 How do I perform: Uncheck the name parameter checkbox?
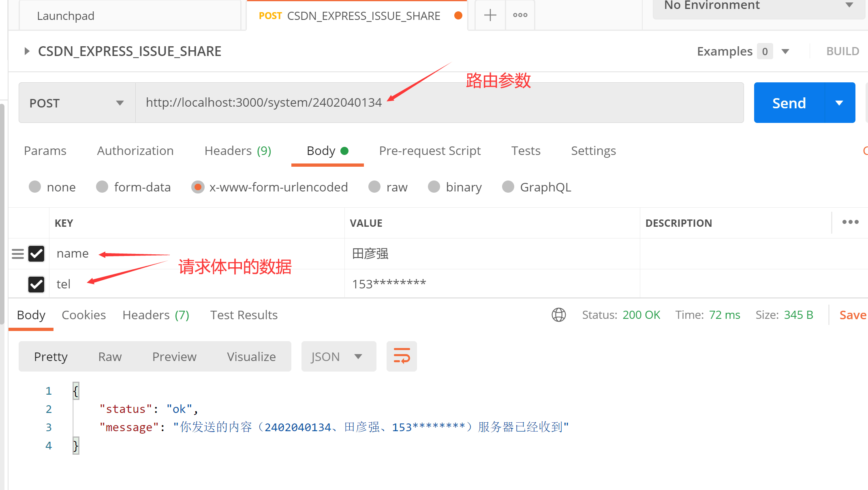tap(36, 254)
